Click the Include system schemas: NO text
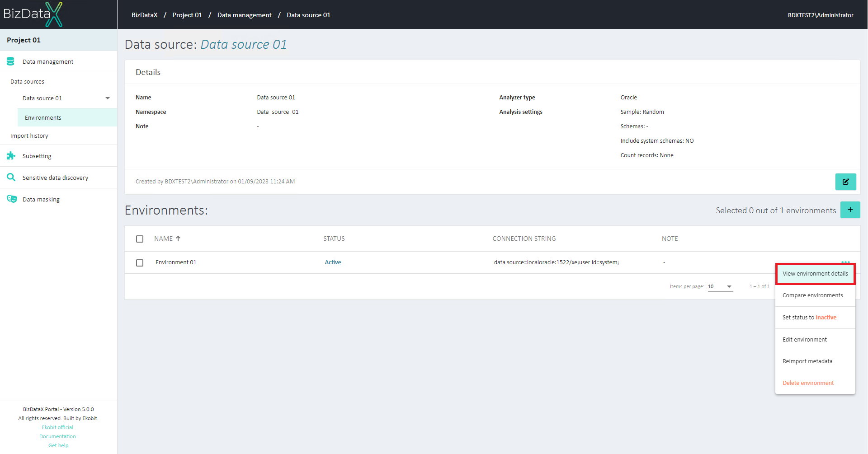 click(x=657, y=141)
